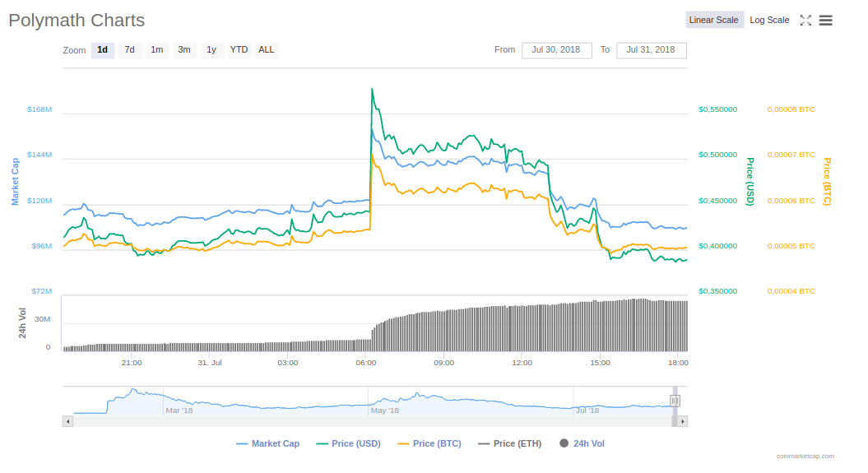The width and height of the screenshot is (868, 473).
Task: Click the $72M axis label
Action: point(41,291)
